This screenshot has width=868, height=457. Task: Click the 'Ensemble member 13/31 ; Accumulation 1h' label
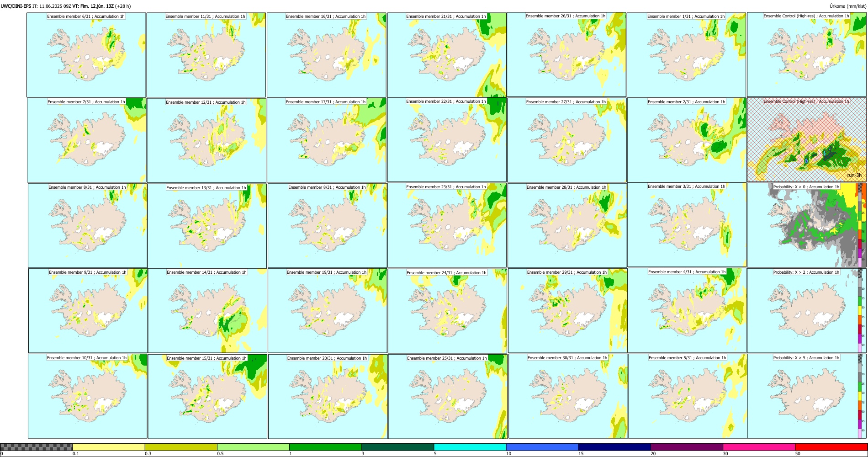pos(206,188)
